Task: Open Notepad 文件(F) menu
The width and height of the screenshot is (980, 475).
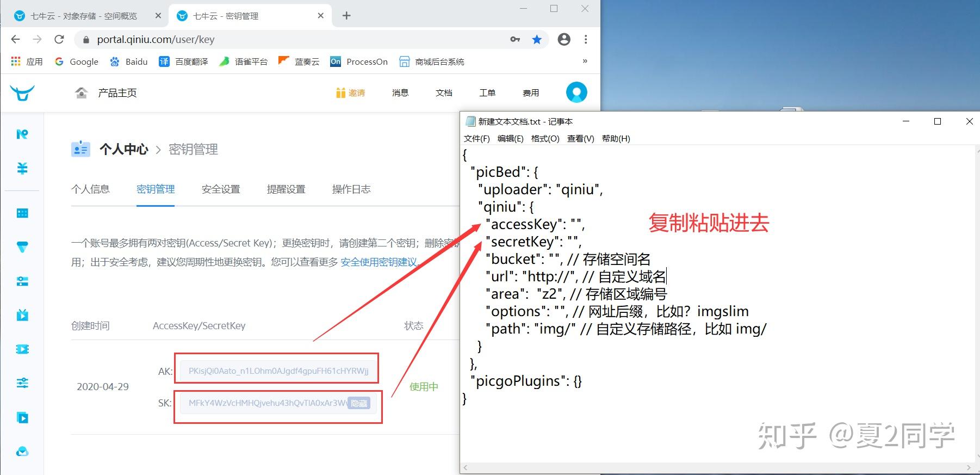Action: point(476,139)
